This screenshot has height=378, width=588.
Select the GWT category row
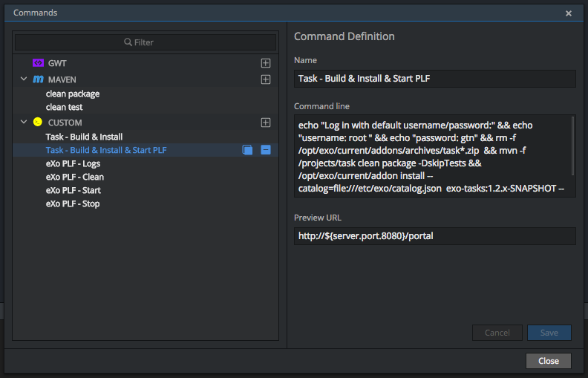pos(146,63)
